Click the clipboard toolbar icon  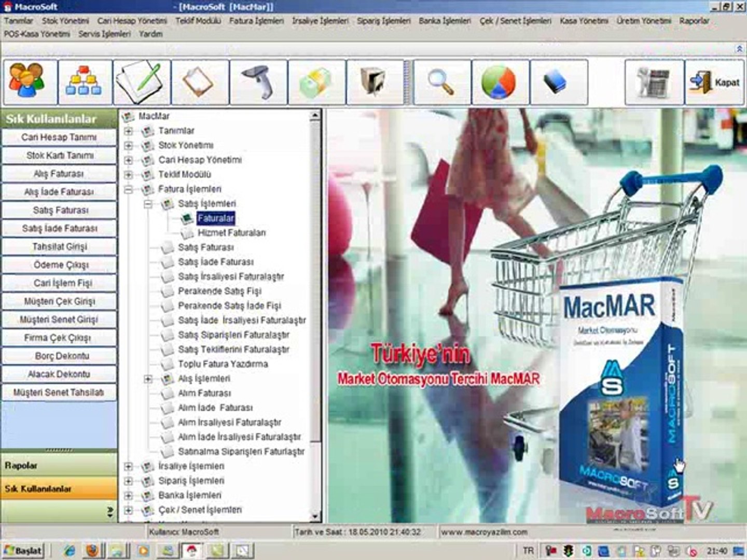200,82
